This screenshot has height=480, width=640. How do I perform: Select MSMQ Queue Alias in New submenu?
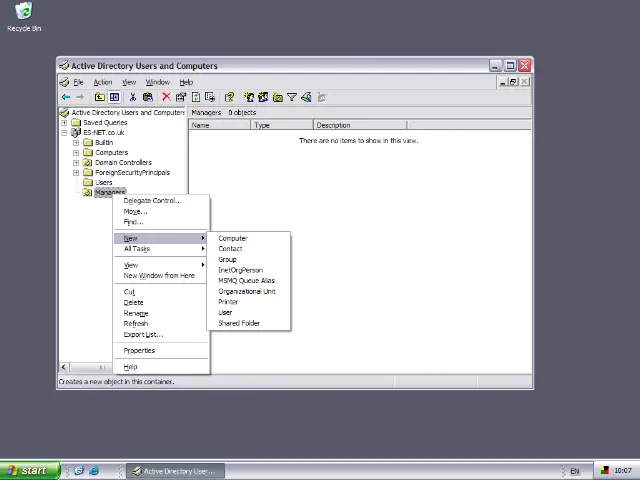[x=249, y=280]
